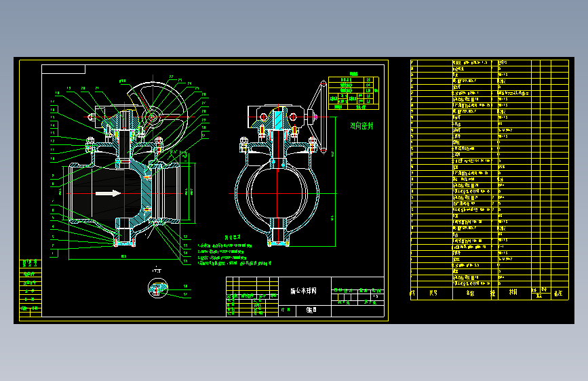Select the performance parameter table at the sheet's top right
588x381 pixels.
tap(353, 93)
